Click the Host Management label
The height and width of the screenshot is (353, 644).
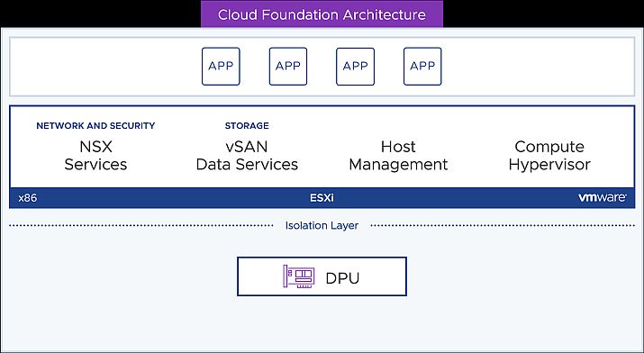(398, 156)
